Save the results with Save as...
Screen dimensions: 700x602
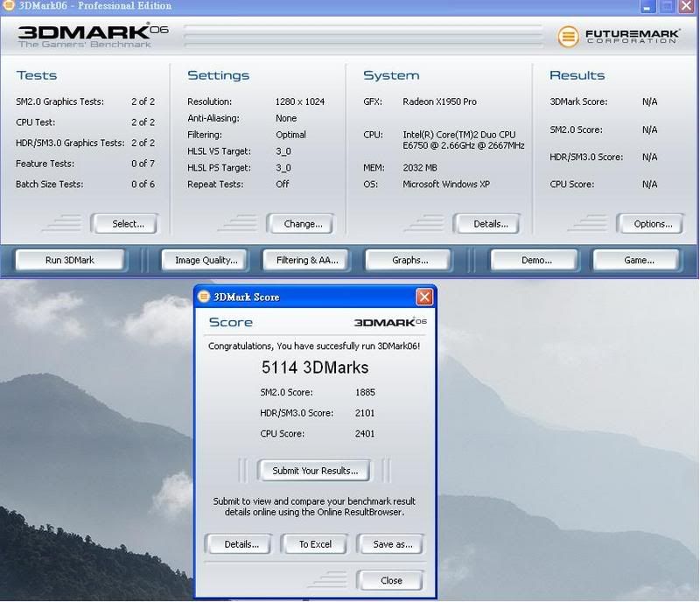(x=391, y=544)
